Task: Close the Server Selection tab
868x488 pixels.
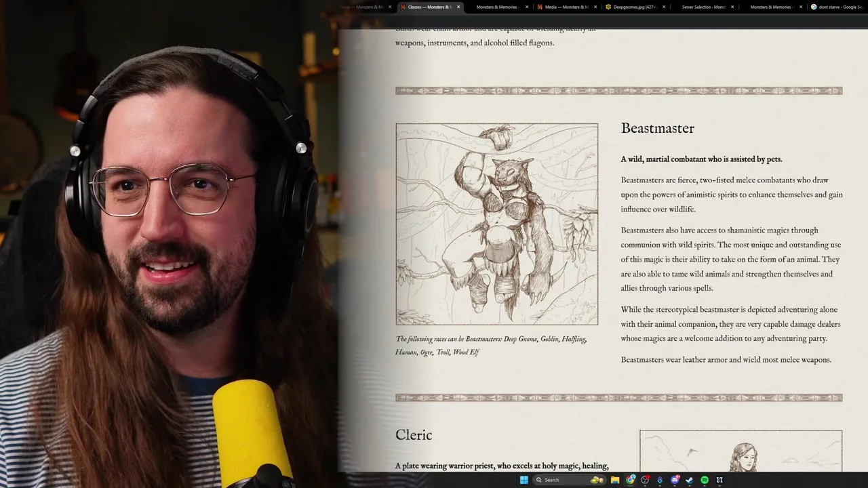Action: (732, 7)
